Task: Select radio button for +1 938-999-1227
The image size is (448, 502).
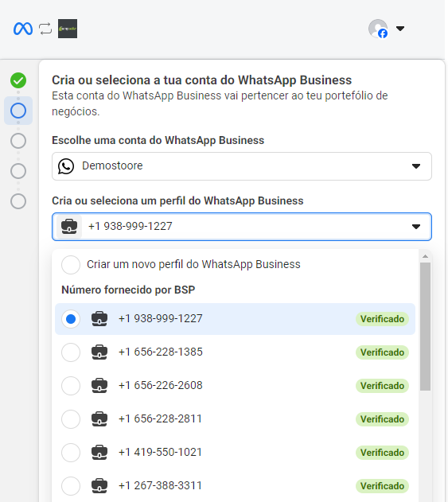Action: 71,319
